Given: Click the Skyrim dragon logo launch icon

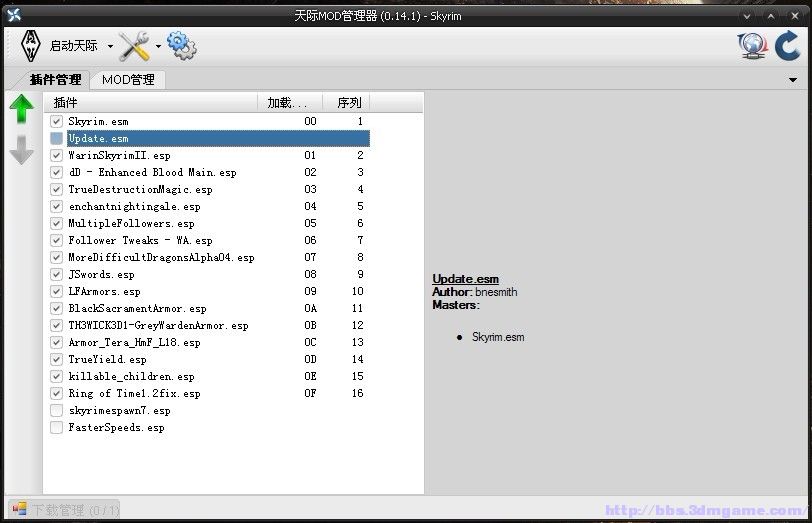Looking at the screenshot, I should tap(31, 46).
